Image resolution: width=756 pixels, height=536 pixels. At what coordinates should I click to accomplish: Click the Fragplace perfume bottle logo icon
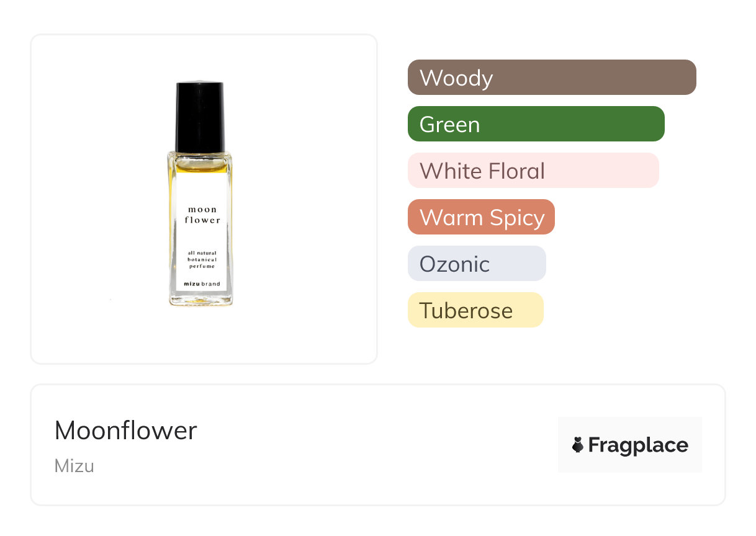(578, 445)
